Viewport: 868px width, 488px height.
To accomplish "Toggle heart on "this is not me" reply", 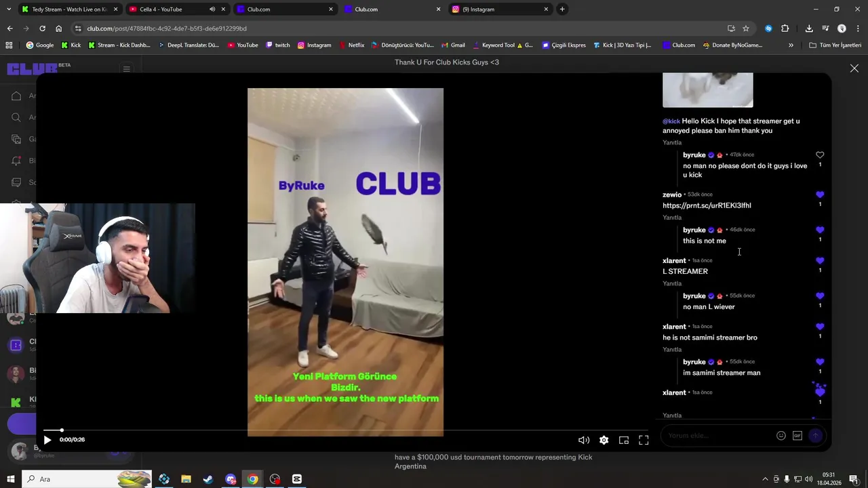I will pos(820,230).
